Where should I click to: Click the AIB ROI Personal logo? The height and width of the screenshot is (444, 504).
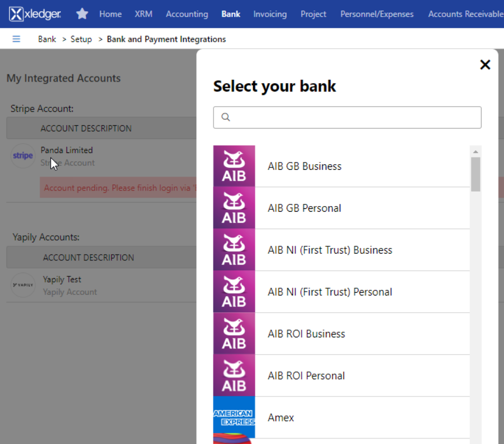[234, 375]
